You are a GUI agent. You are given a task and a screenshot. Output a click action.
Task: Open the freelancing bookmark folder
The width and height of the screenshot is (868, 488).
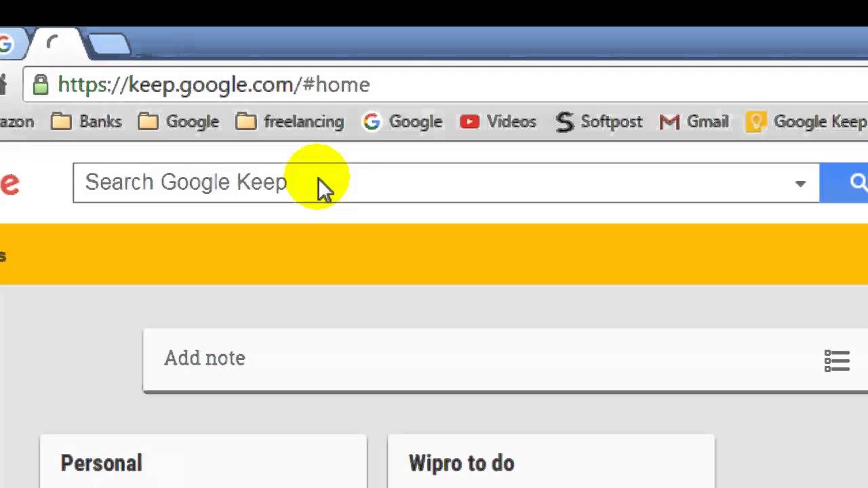point(290,122)
